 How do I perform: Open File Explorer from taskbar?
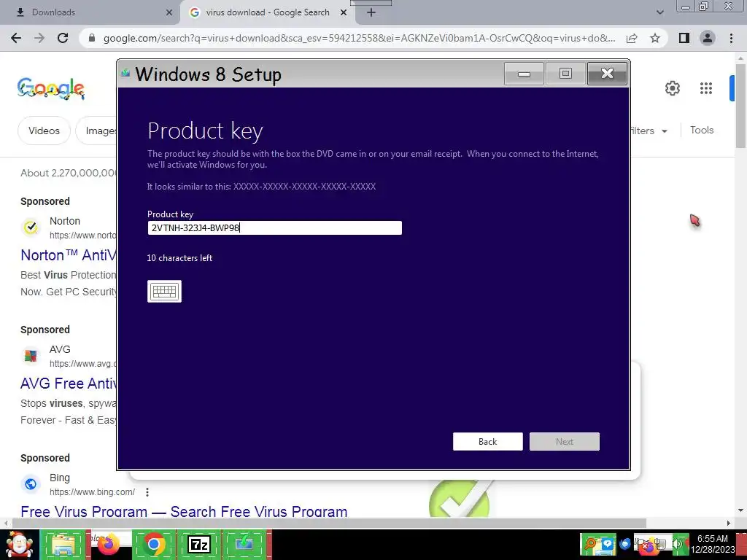pos(63,544)
